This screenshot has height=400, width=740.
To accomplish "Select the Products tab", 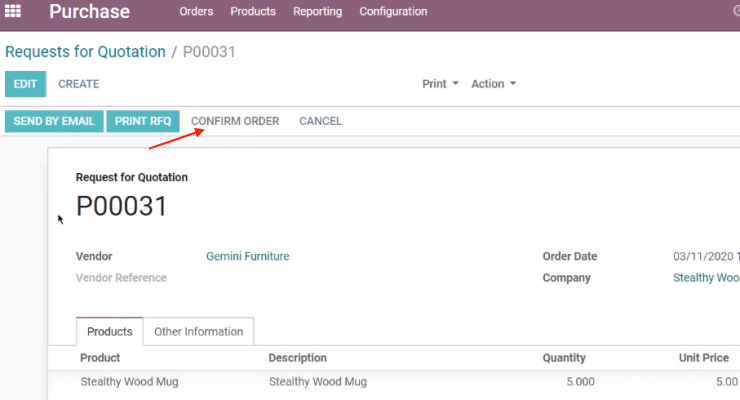I will pyautogui.click(x=109, y=332).
